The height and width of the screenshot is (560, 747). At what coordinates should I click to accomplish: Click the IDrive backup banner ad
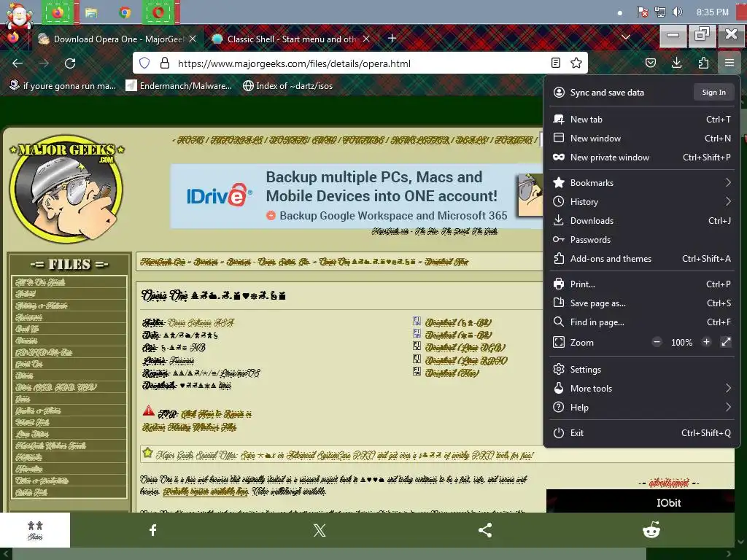click(x=356, y=196)
